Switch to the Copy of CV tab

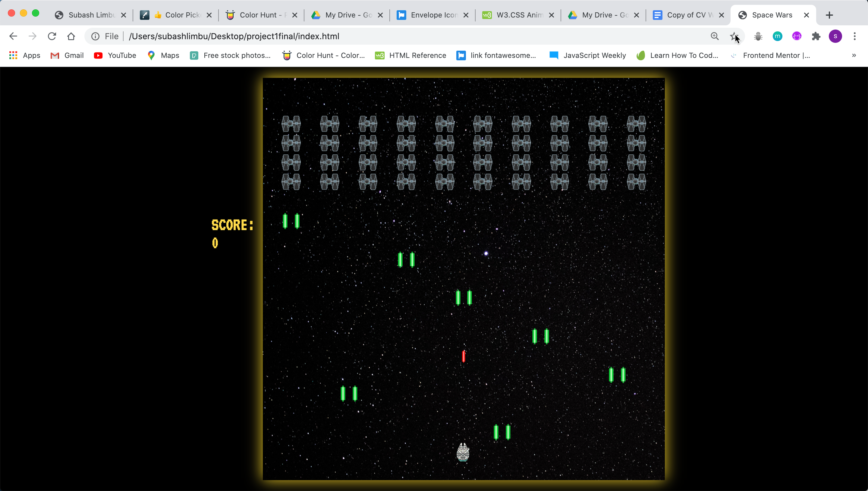pos(689,15)
